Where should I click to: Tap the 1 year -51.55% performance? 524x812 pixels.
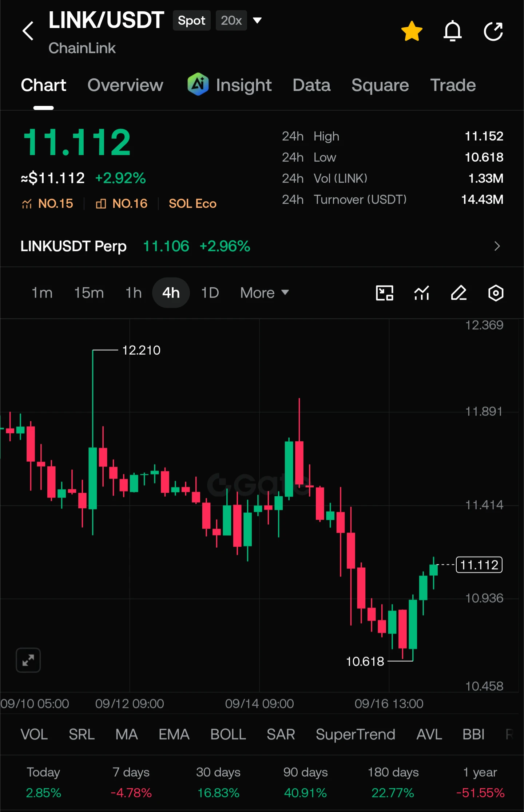[x=480, y=782]
